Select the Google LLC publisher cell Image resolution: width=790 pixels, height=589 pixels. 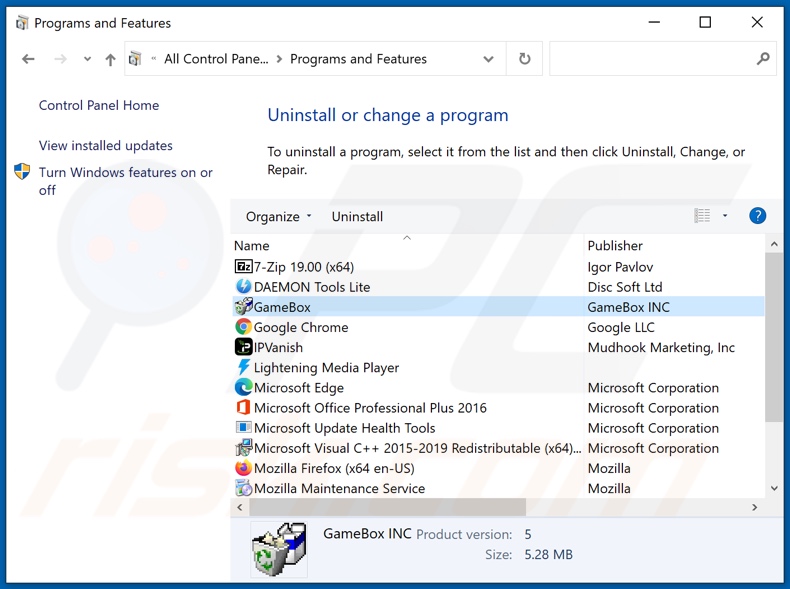621,327
